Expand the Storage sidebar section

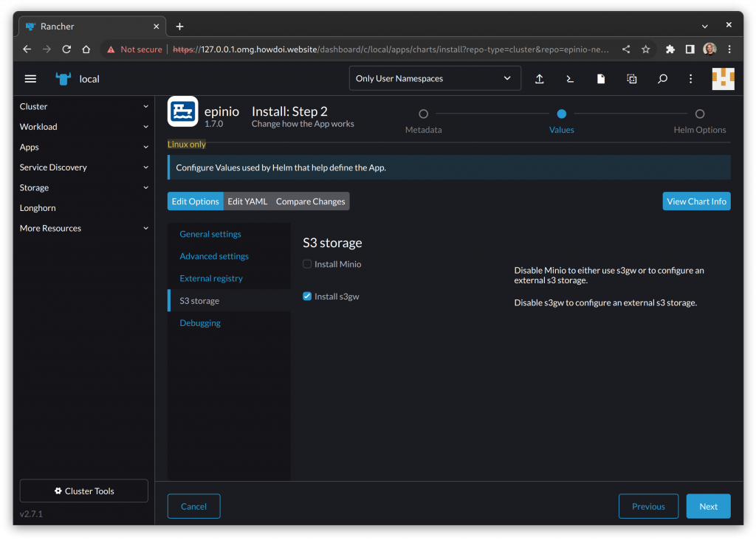click(83, 188)
